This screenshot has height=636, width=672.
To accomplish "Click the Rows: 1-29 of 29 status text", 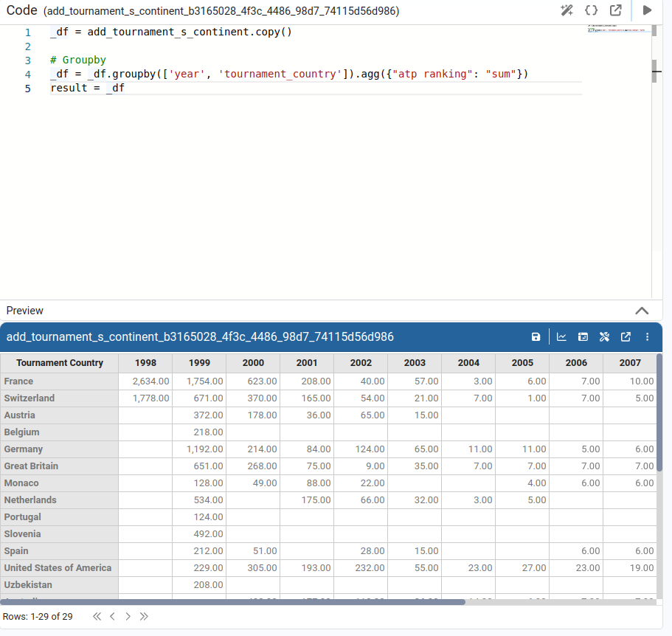I will pos(38,617).
